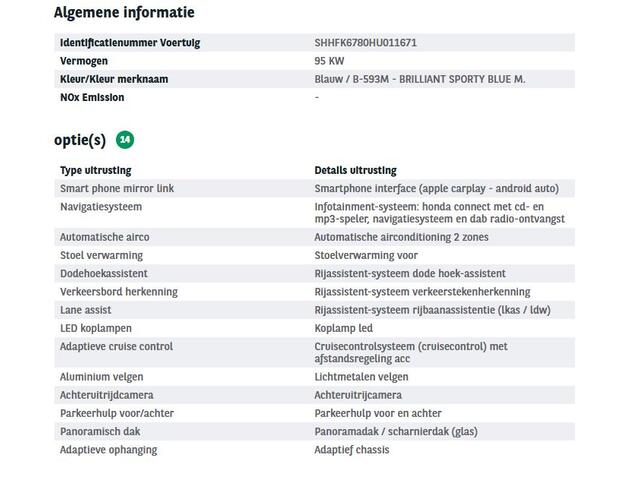The image size is (640, 480).
Task: Click the Brilliant Sporty Blue color value
Action: [x=420, y=79]
